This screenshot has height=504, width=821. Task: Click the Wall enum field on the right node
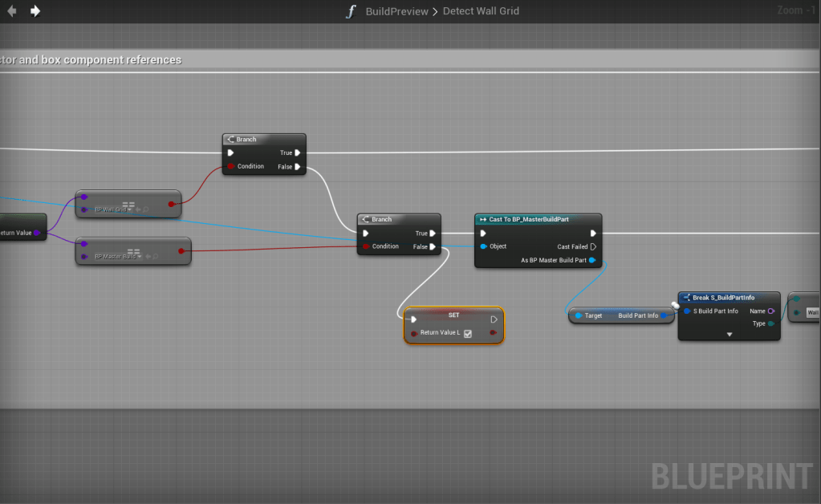point(811,313)
